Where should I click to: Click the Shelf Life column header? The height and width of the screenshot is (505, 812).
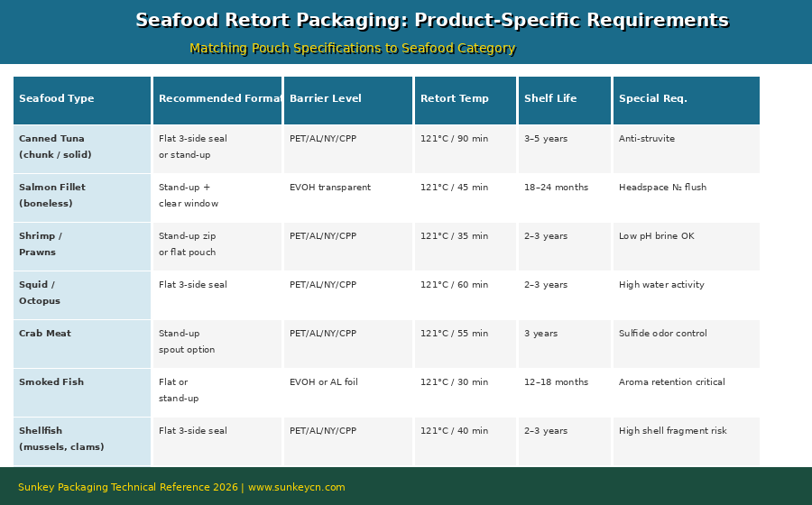(550, 99)
